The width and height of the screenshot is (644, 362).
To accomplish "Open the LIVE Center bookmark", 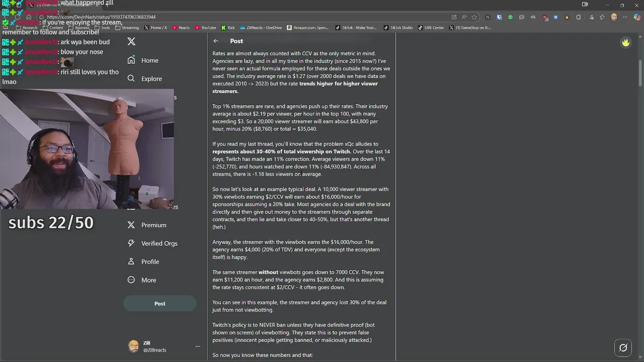I will click(431, 28).
